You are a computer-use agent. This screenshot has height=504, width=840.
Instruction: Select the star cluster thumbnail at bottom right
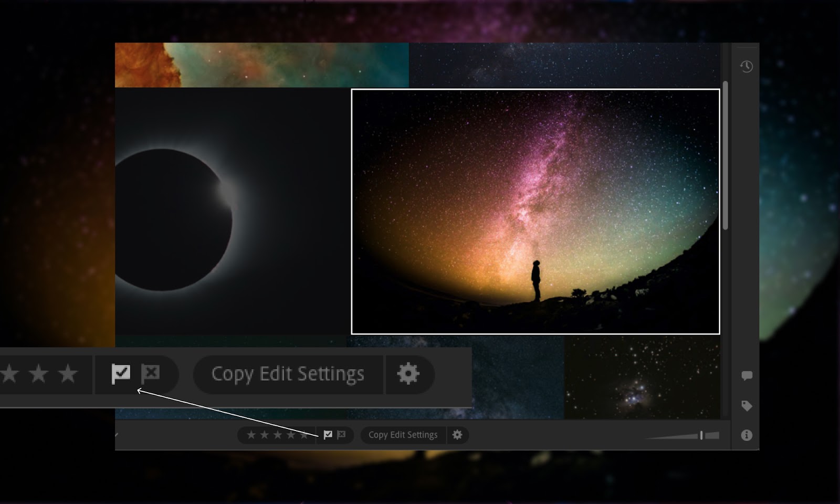pyautogui.click(x=642, y=377)
